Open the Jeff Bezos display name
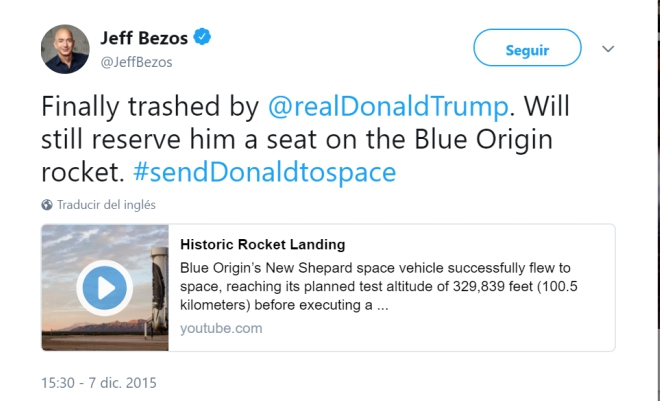The width and height of the screenshot is (660, 401). (x=144, y=38)
